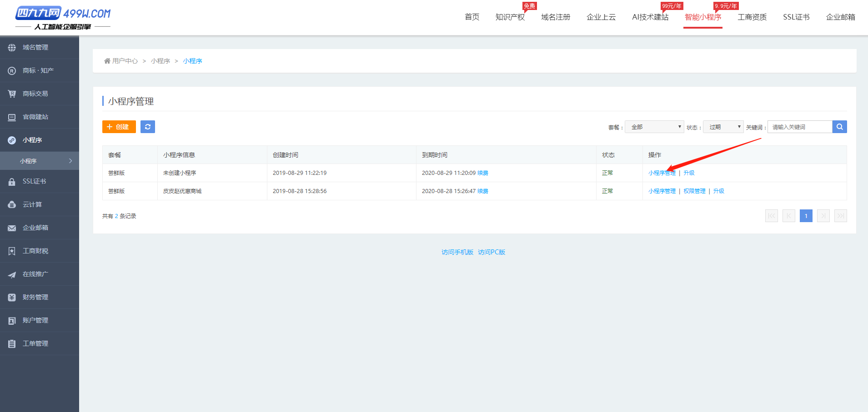868x412 pixels.
Task: Open the 套餐 dropdown showing 全部
Action: coord(654,127)
